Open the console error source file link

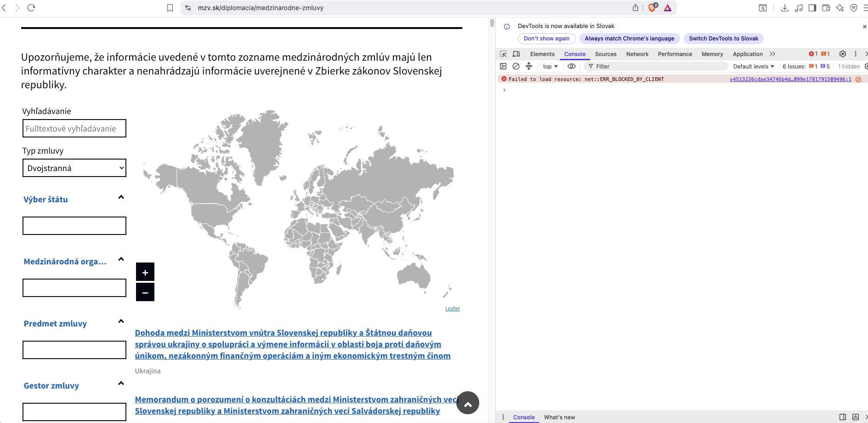click(790, 79)
